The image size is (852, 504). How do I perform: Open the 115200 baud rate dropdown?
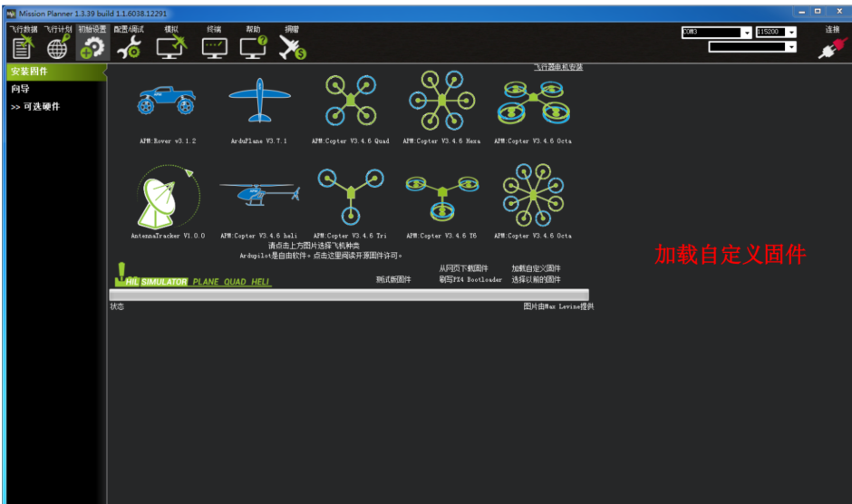tap(791, 33)
